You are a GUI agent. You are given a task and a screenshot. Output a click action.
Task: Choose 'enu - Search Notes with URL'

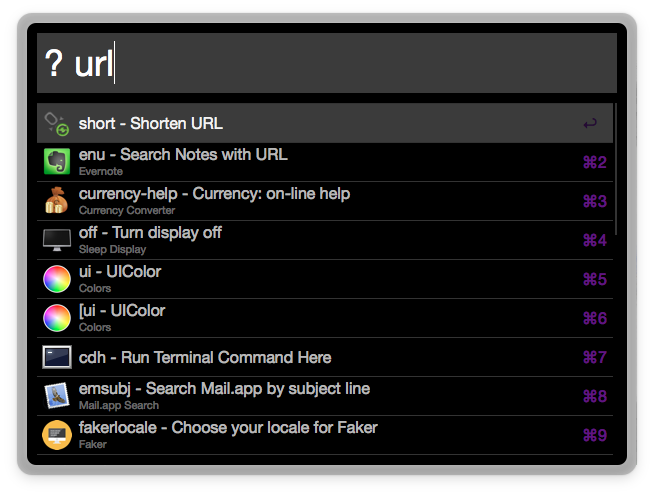[x=183, y=155]
